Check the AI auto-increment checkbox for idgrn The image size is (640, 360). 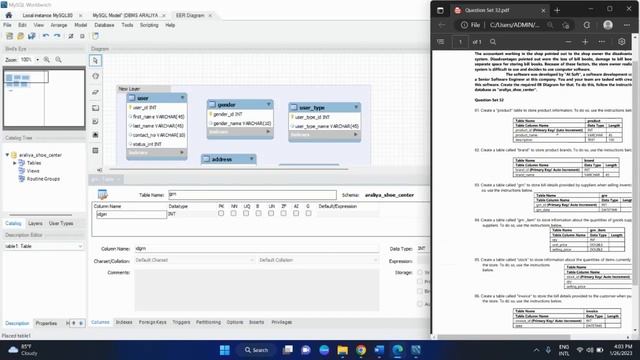(296, 213)
